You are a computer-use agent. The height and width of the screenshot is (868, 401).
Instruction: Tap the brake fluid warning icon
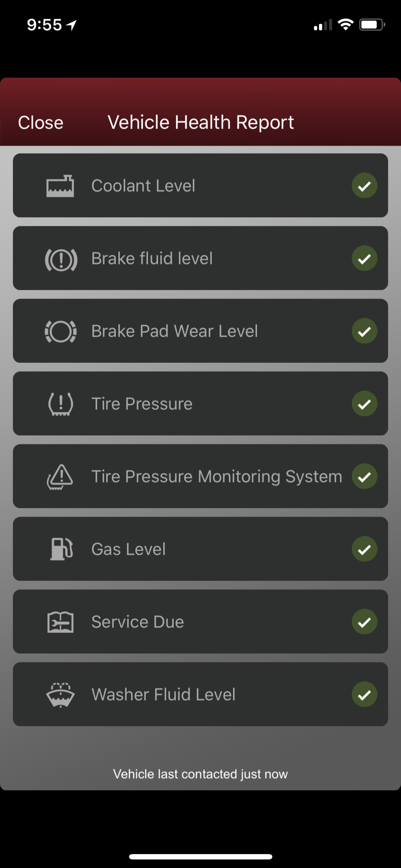pyautogui.click(x=61, y=259)
